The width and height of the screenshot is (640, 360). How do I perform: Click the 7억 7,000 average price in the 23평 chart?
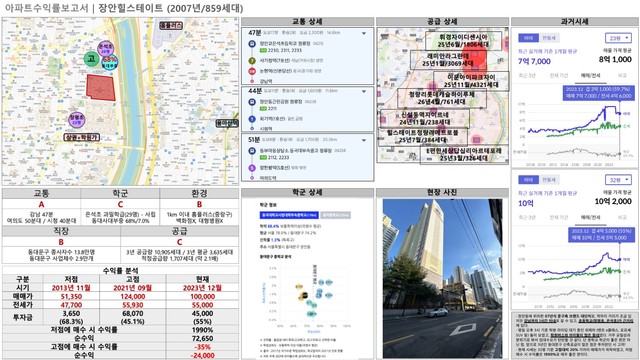click(534, 61)
